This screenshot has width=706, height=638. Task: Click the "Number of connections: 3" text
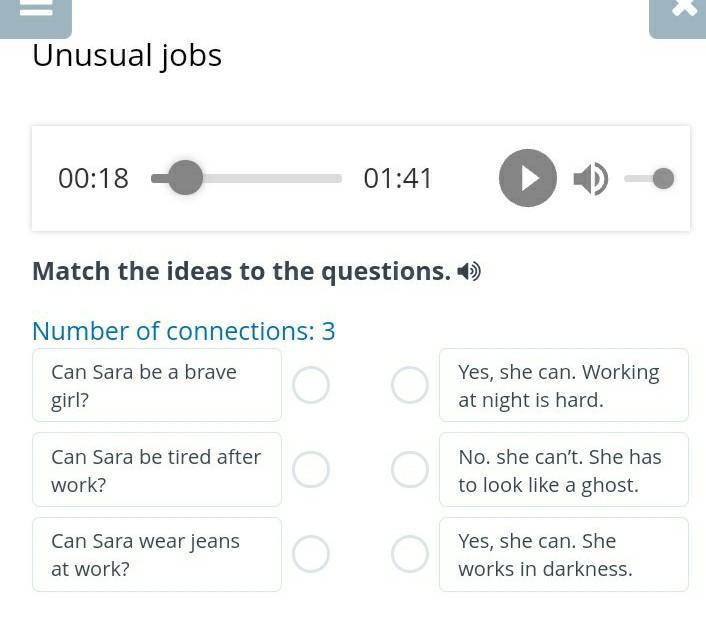tap(183, 331)
